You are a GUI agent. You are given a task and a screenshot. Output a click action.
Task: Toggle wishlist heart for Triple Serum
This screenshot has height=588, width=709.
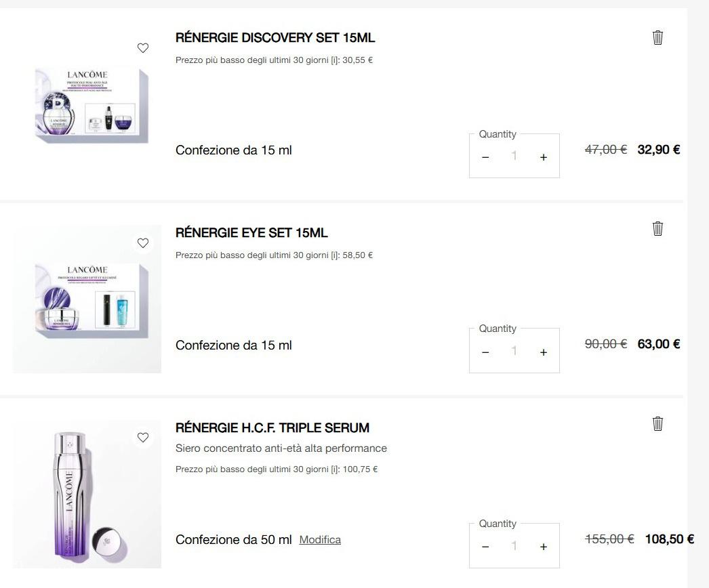point(142,438)
